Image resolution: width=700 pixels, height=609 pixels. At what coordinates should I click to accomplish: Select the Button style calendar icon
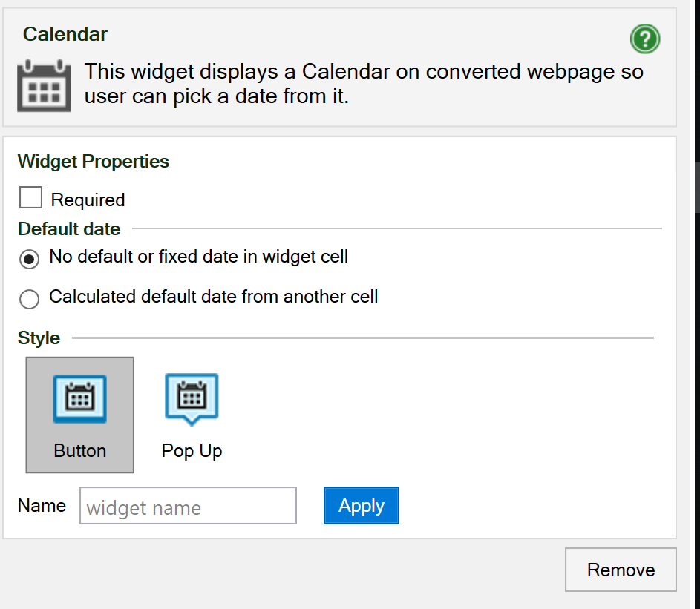coord(80,399)
